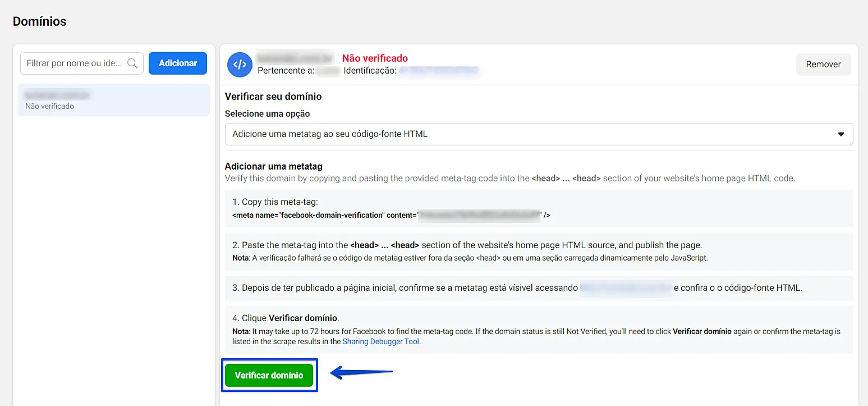Click the red 'Não verificado' status label
Screen dimensions: 868x406
pyautogui.click(x=375, y=58)
